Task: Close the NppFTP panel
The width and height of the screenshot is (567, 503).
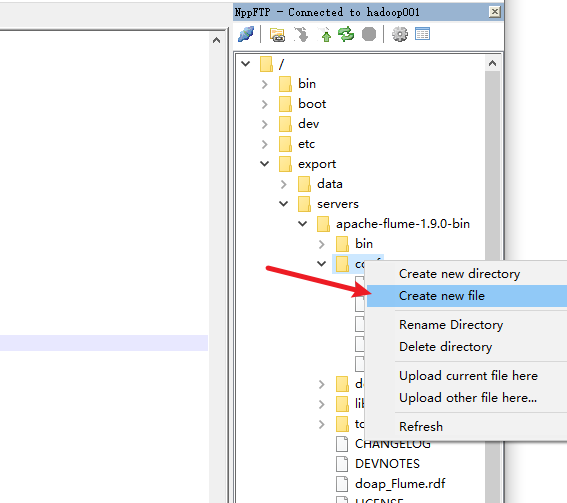Action: click(495, 12)
